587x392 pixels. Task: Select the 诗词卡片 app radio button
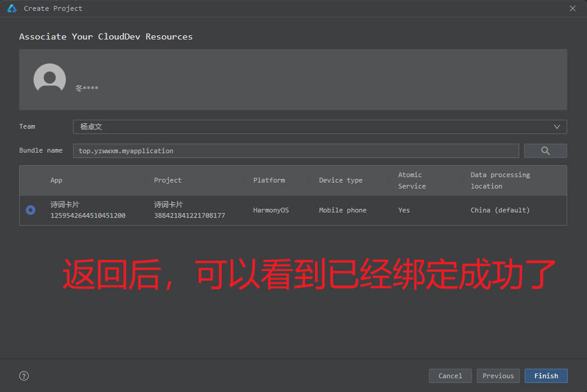click(x=31, y=210)
